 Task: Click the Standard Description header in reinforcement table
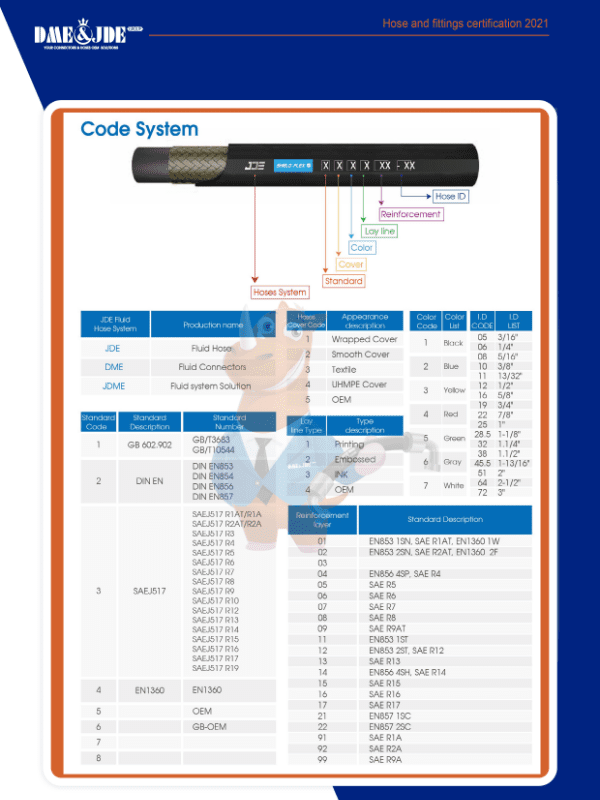444,520
